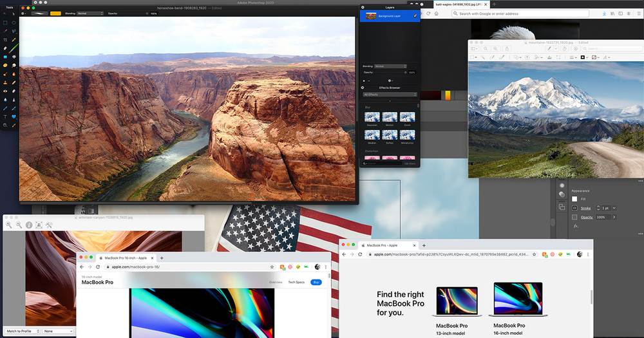Open None dropdown in antelope-canyon window

(x=58, y=331)
